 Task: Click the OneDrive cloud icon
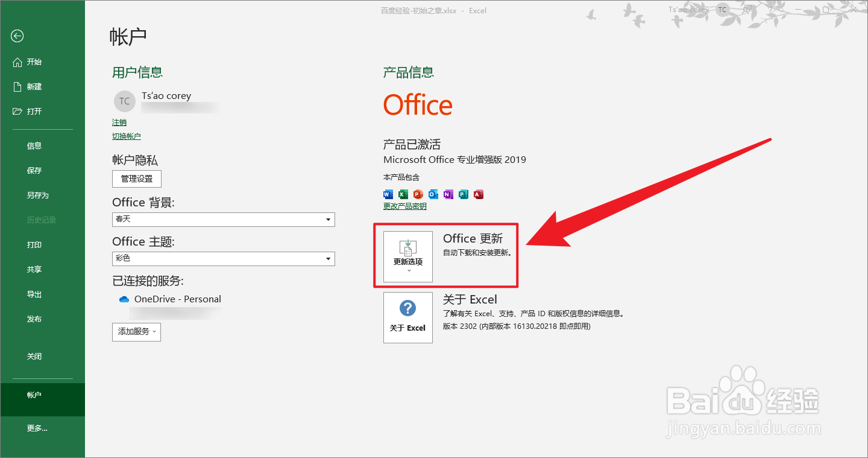point(124,299)
